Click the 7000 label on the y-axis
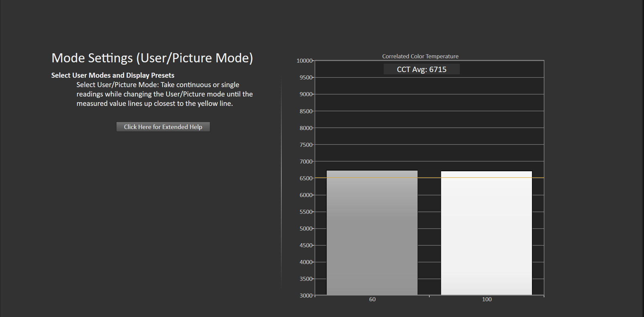 306,162
